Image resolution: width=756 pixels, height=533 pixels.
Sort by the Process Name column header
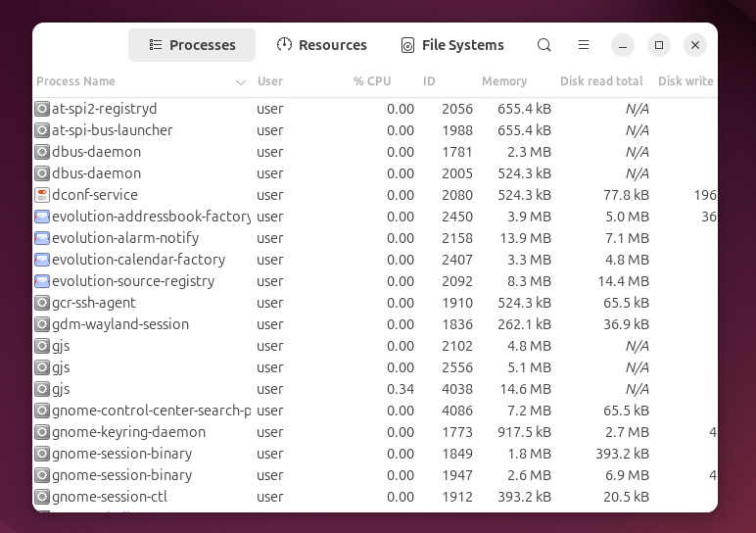coord(75,81)
